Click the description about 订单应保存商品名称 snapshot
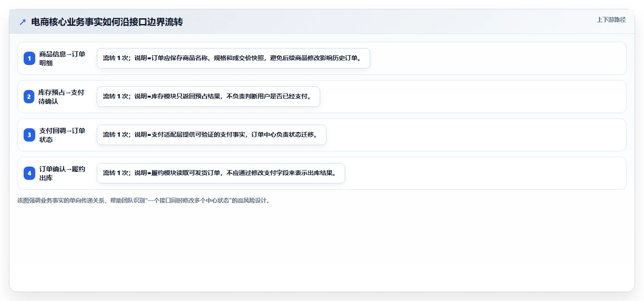This screenshot has height=301, width=644. pos(233,58)
